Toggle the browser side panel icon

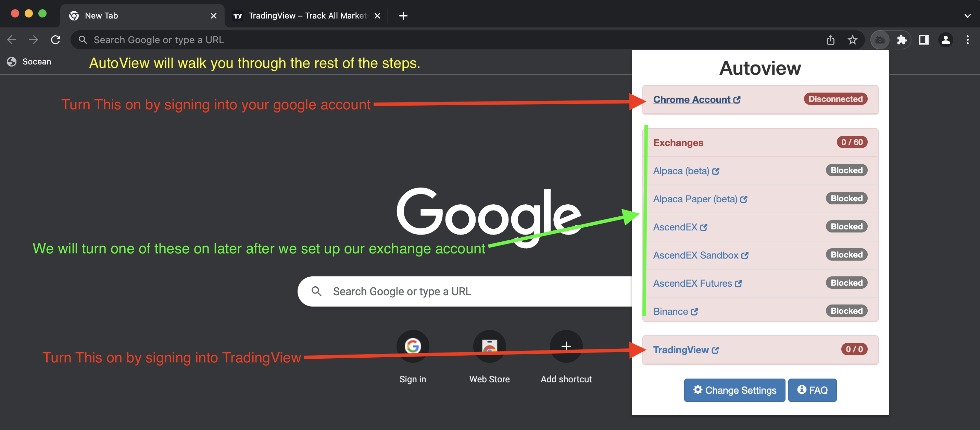pyautogui.click(x=924, y=40)
